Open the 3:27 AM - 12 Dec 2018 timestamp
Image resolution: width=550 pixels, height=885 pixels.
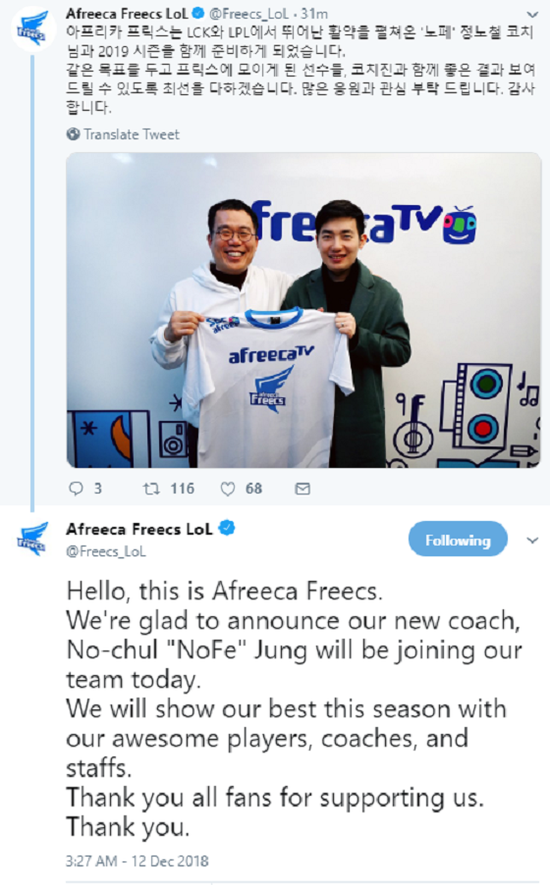tap(137, 861)
